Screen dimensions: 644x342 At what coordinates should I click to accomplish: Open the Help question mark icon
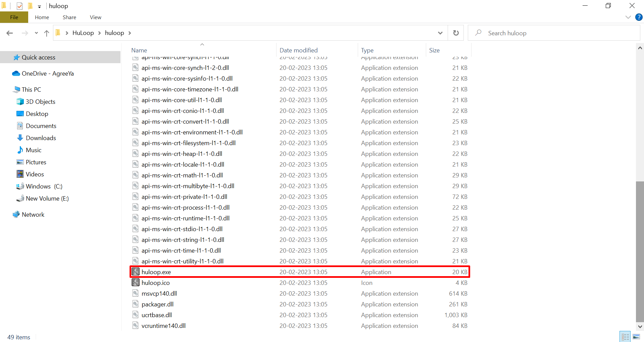point(639,17)
